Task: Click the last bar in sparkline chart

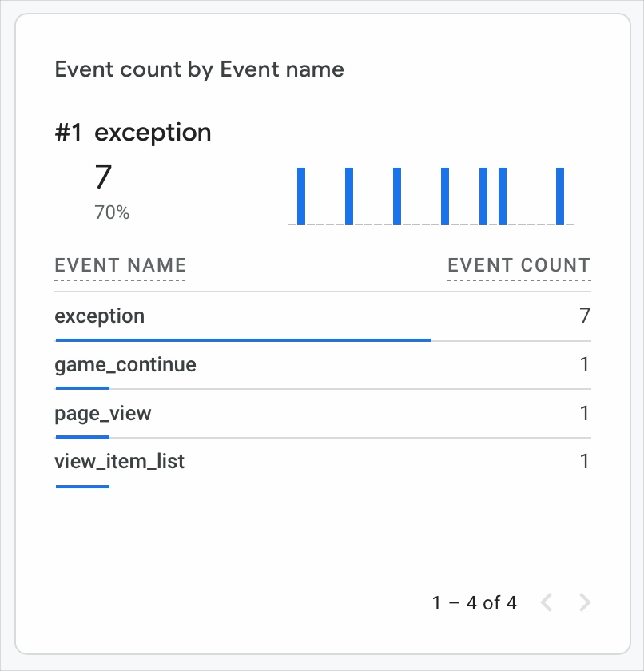Action: coord(560,196)
